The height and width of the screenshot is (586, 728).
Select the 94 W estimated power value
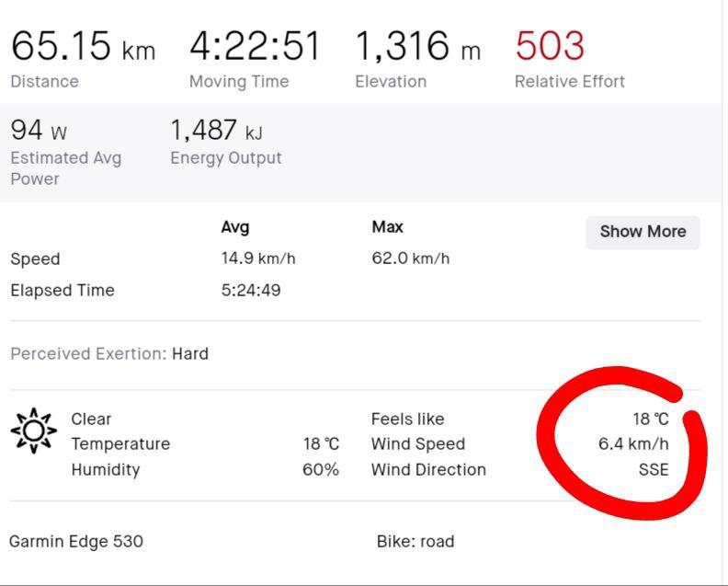coord(39,130)
